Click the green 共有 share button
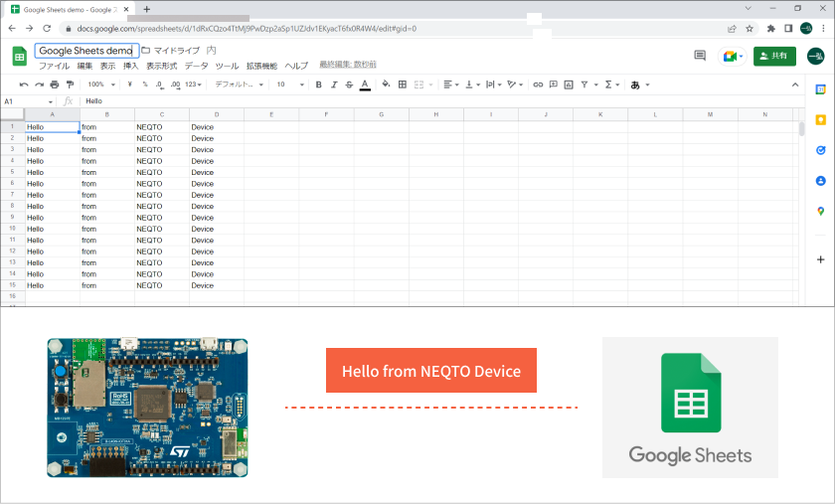 tap(774, 56)
